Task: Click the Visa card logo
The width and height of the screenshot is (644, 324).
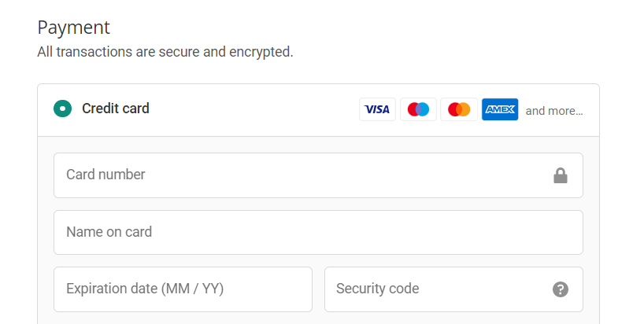Action: pyautogui.click(x=377, y=109)
